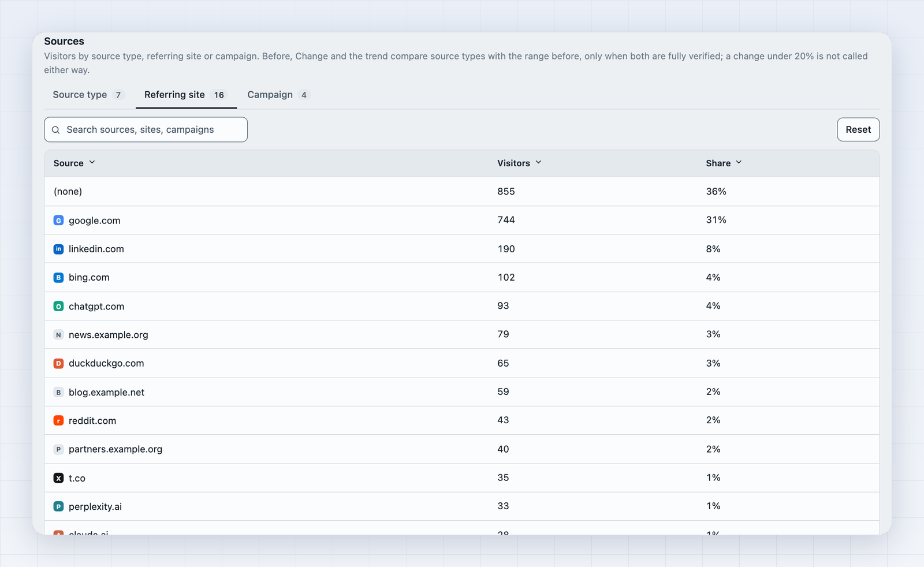Sort by Source column chevron
Screen dimensions: 924x567
click(92, 163)
